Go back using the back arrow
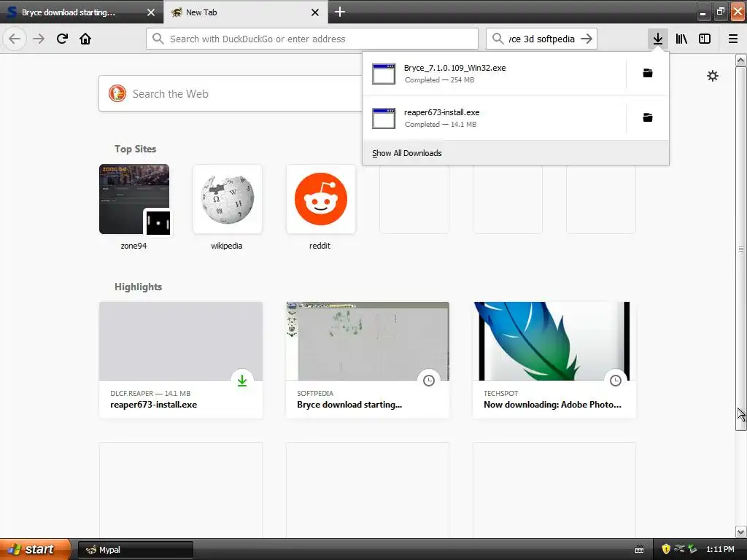747x560 pixels. coord(15,39)
